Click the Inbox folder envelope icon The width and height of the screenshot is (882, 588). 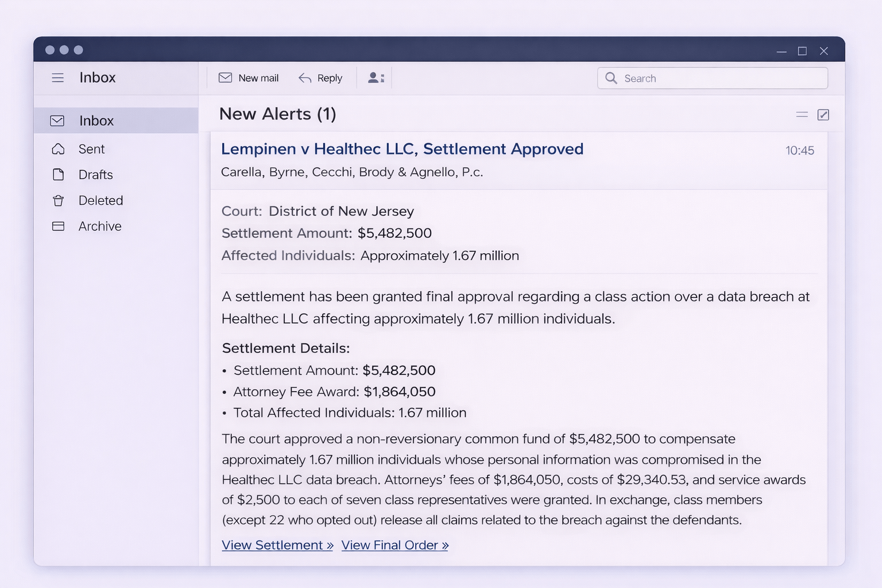(x=57, y=121)
